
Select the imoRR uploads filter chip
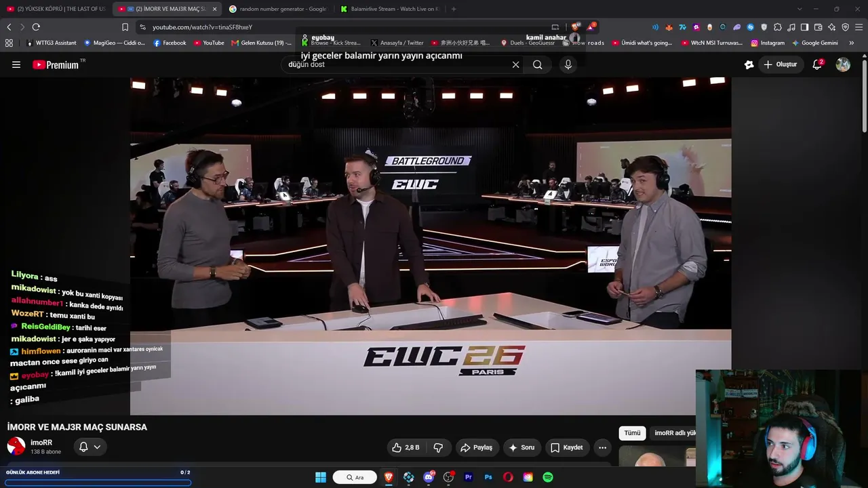[674, 433]
